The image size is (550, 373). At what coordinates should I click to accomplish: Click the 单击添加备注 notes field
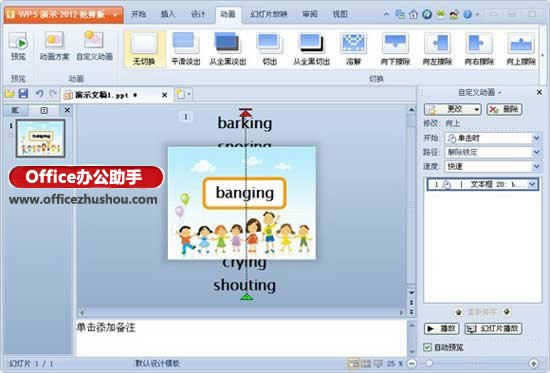(x=241, y=338)
